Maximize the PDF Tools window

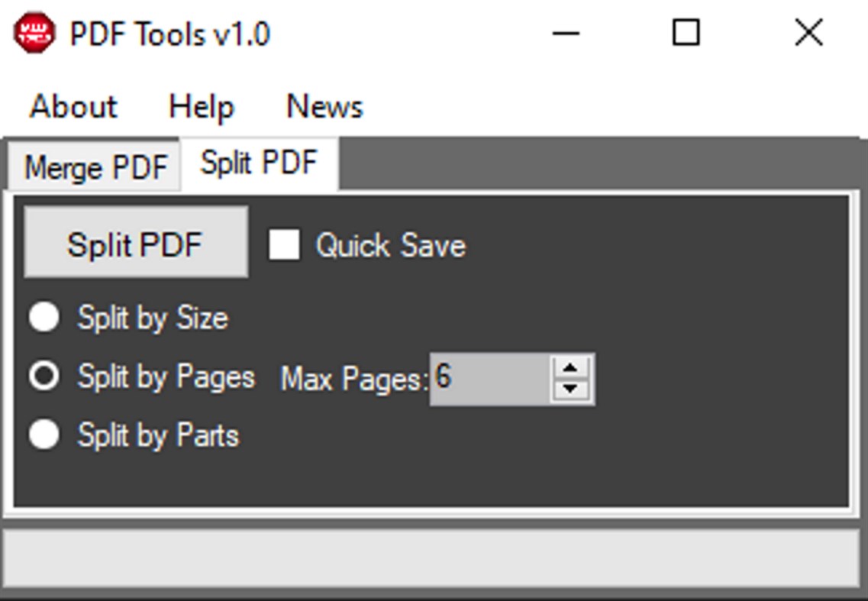686,33
